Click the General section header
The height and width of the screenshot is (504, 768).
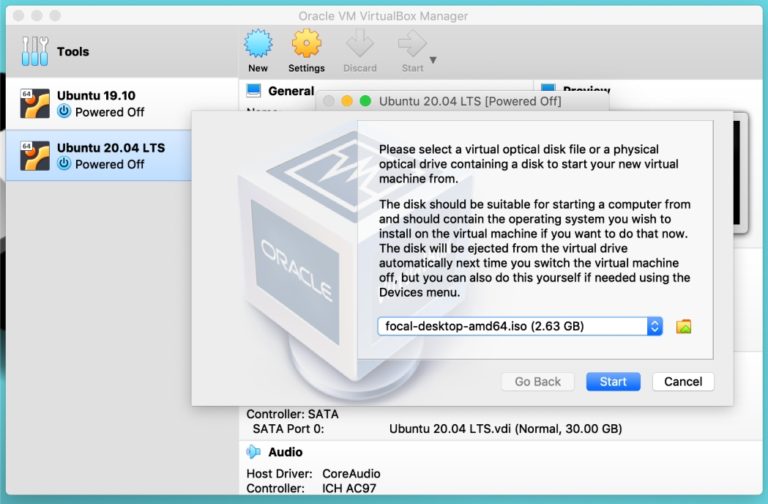tap(291, 91)
